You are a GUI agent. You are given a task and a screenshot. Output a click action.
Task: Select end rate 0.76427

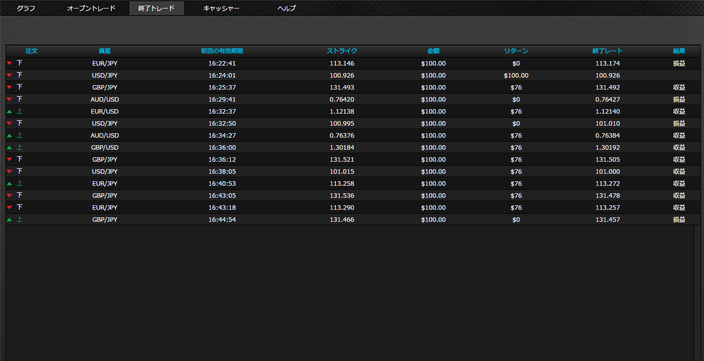tap(607, 99)
